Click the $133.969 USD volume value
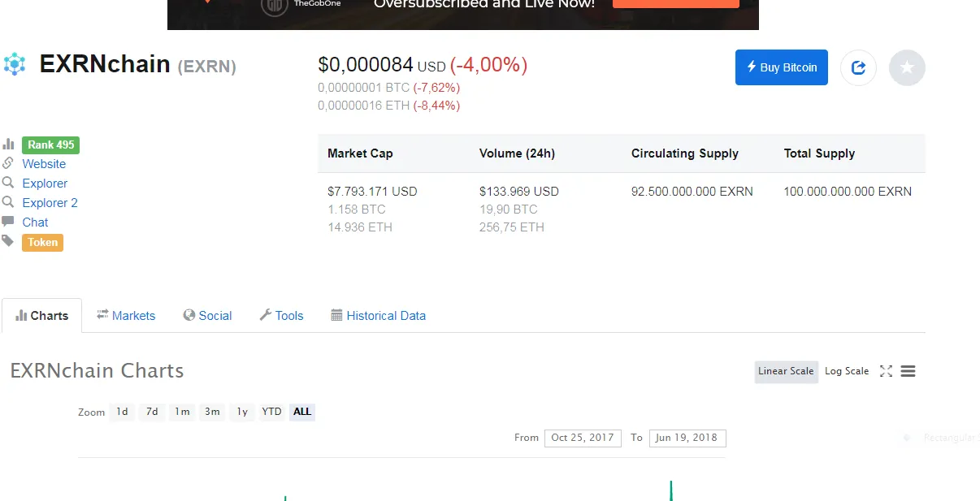Viewport: 980px width, 501px height. click(x=519, y=192)
